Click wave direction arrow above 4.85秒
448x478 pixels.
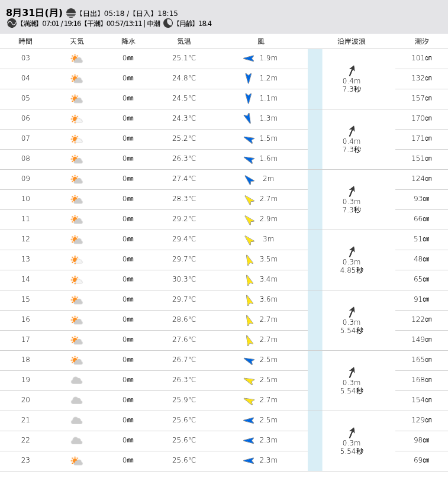(352, 251)
